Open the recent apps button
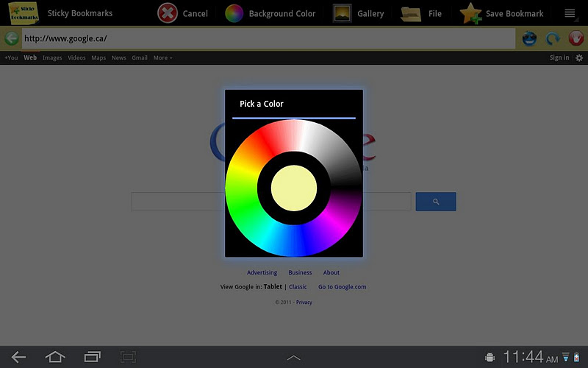This screenshot has width=588, height=368. (x=93, y=357)
